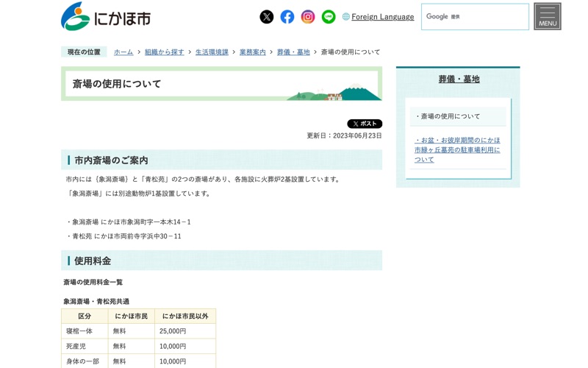Open 葬儀・墓地 breadcrumb link
Image resolution: width=588 pixels, height=368 pixels.
click(x=293, y=52)
